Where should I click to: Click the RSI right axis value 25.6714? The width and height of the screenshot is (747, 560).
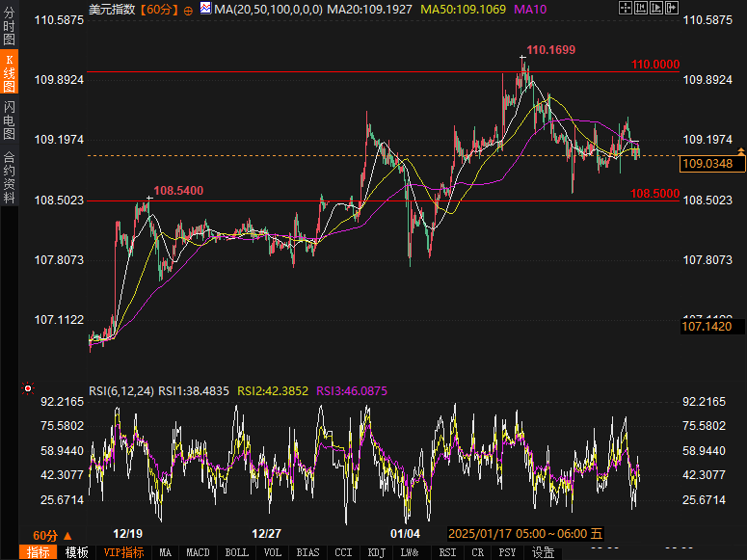tap(705, 500)
